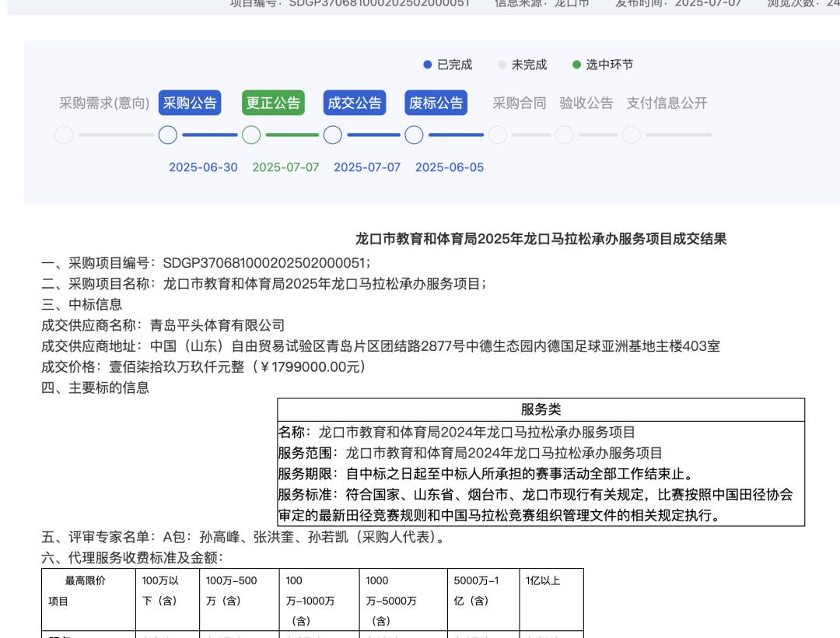
Task: Open the 废标公告 stage button
Action: (436, 103)
